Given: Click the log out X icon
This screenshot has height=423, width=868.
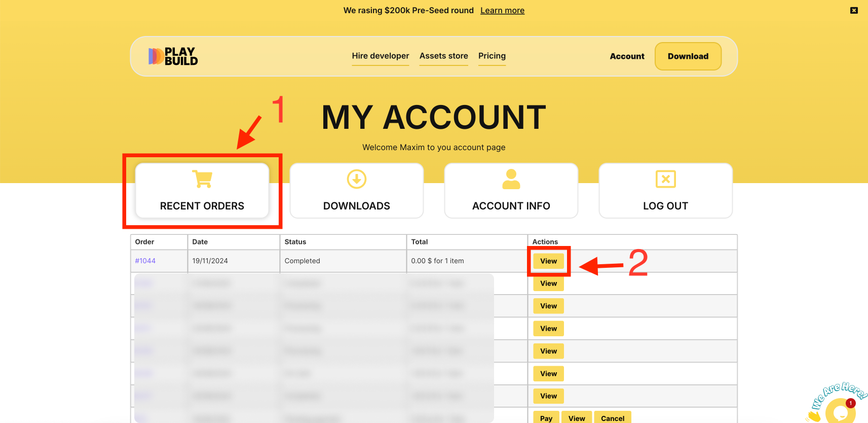Looking at the screenshot, I should (x=665, y=179).
